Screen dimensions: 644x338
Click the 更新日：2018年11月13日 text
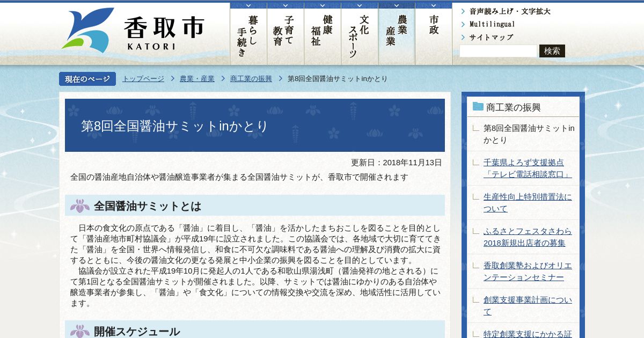click(397, 163)
